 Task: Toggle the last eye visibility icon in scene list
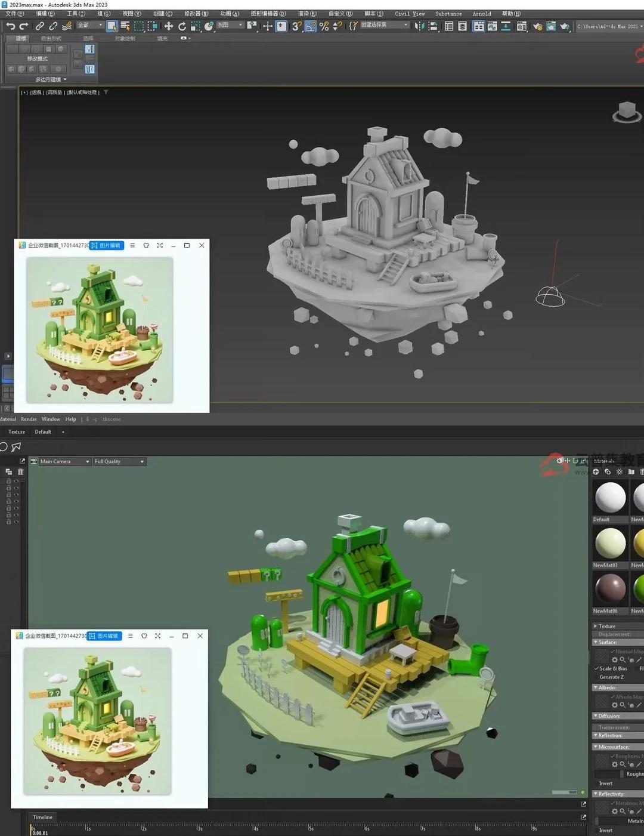click(x=16, y=522)
